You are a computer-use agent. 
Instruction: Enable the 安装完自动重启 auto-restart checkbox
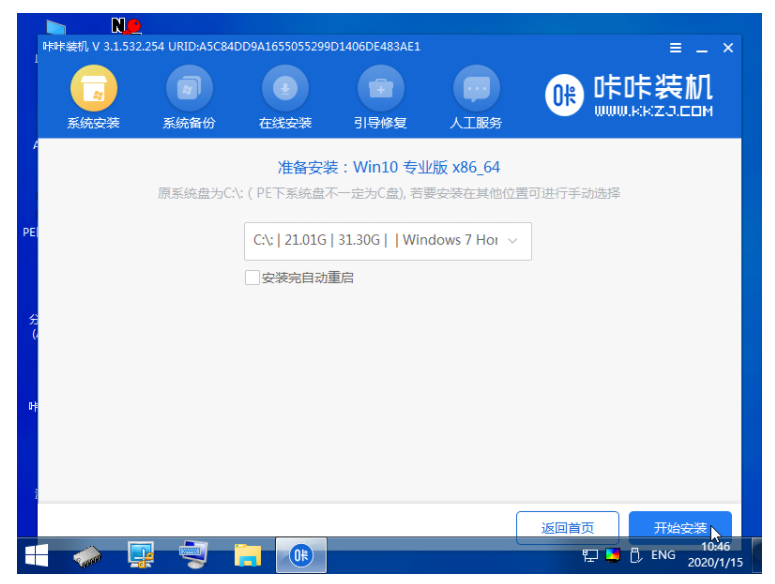(252, 277)
